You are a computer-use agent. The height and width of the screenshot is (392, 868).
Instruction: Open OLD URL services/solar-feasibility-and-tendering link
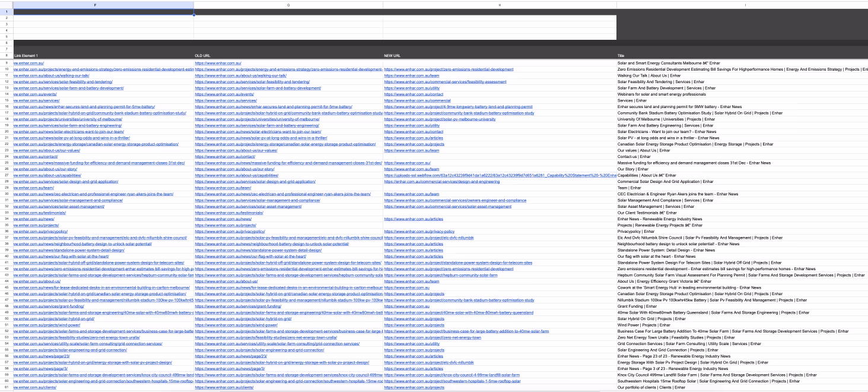252,81
